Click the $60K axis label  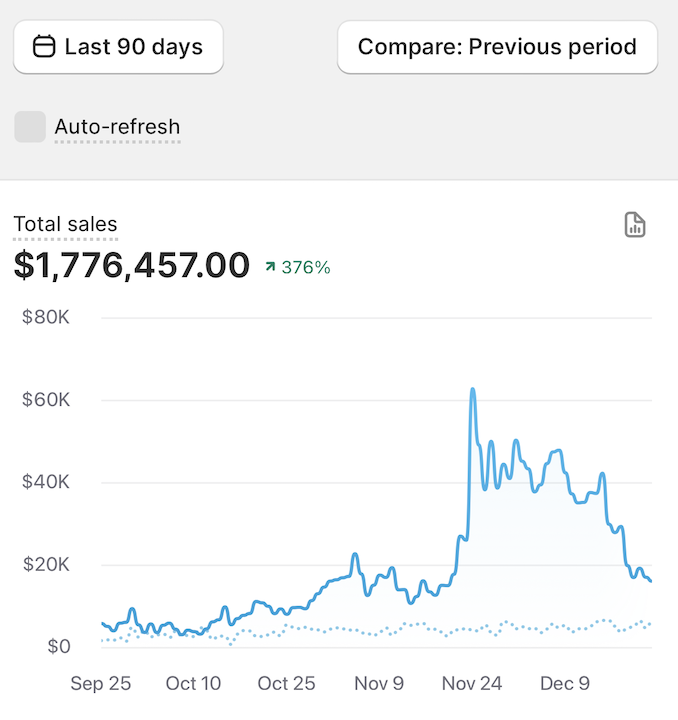[46, 400]
